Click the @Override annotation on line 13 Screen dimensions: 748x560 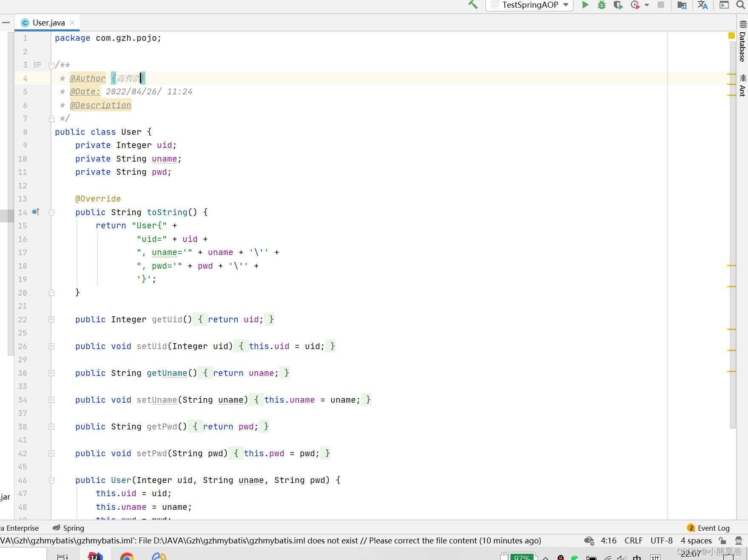[x=98, y=199]
